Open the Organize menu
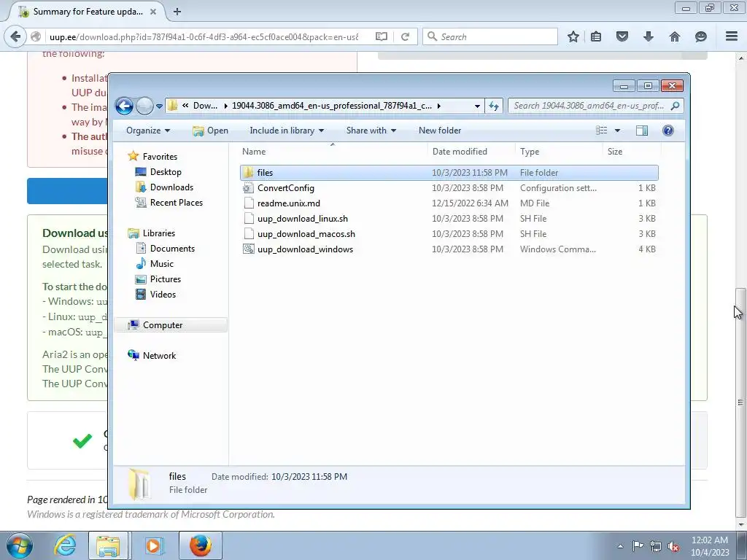747x560 pixels. 148,131
